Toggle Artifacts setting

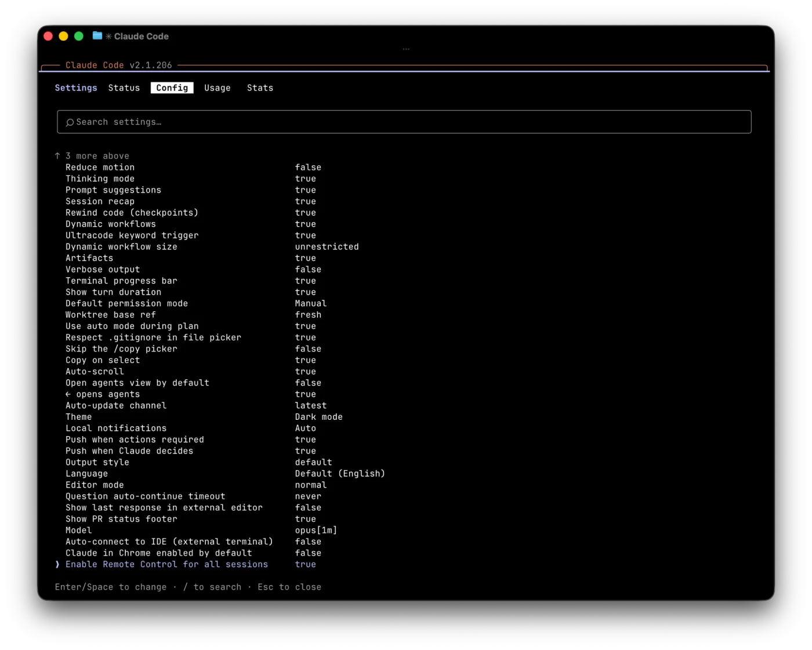[x=191, y=258]
